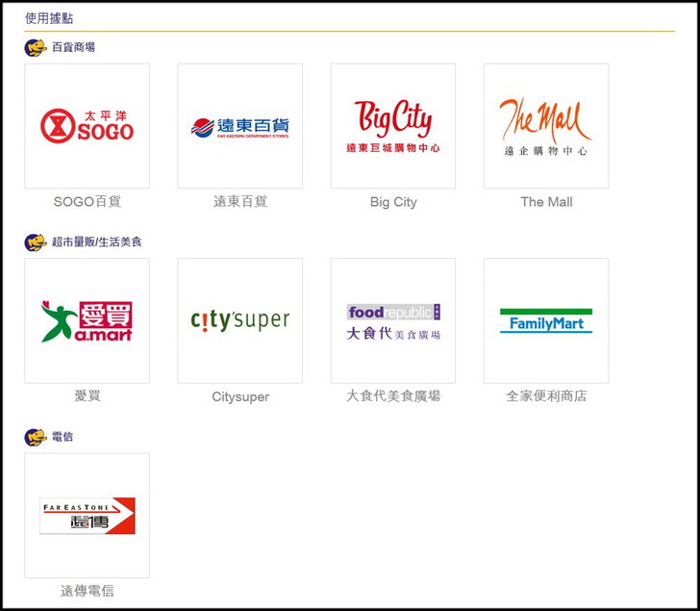This screenshot has height=611, width=700.
Task: Select the 百貨商場 section heading
Action: [73, 47]
